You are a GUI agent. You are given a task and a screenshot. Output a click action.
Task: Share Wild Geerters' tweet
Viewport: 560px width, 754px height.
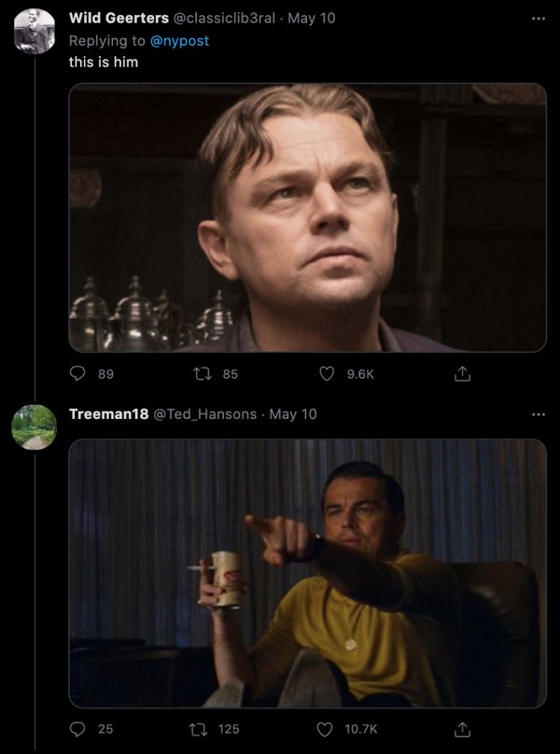click(x=462, y=373)
